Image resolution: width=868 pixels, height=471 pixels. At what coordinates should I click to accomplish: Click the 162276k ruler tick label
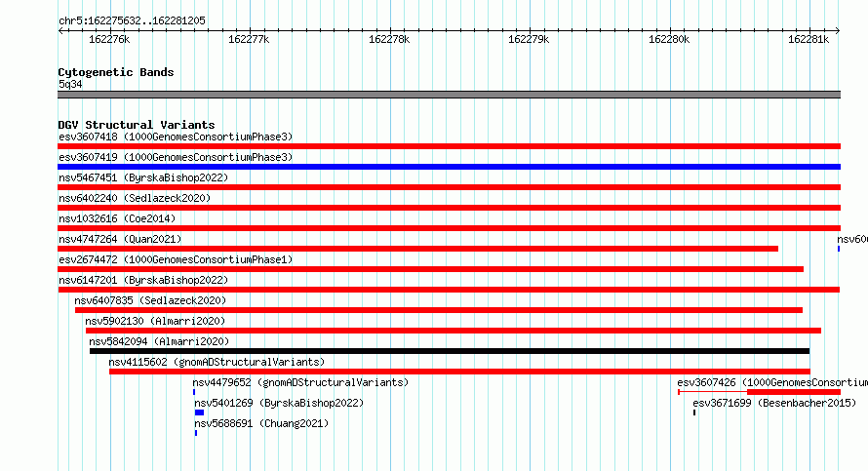point(109,39)
